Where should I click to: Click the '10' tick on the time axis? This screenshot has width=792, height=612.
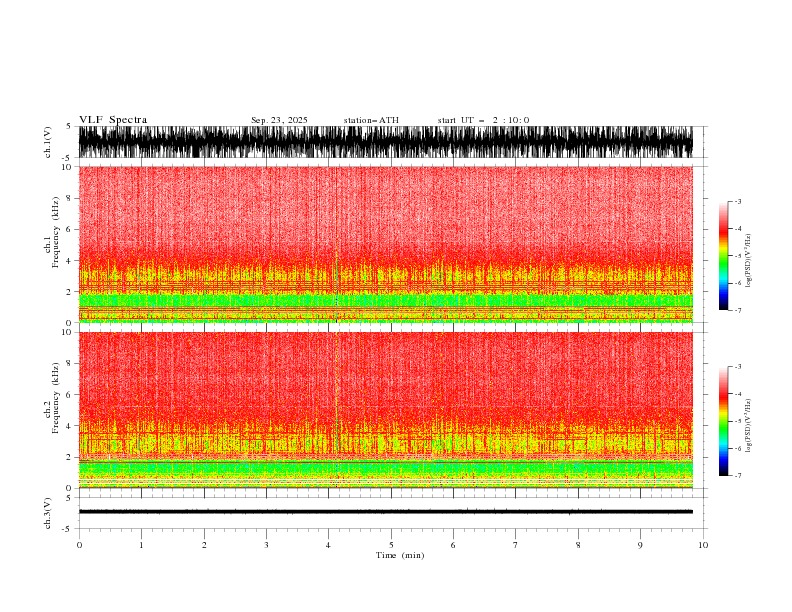[703, 545]
